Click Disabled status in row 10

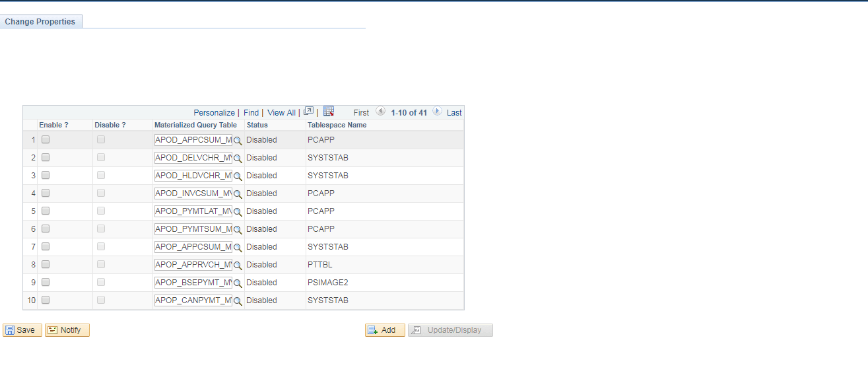pyautogui.click(x=261, y=300)
